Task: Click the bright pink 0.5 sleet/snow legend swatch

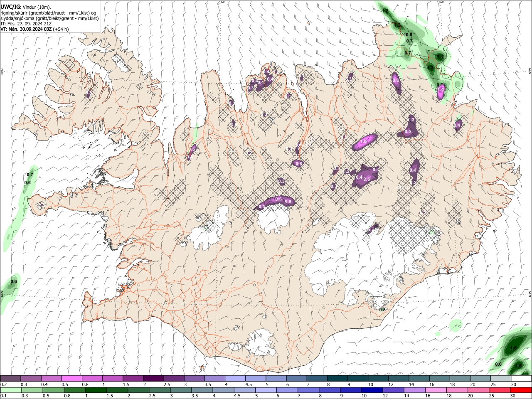Action: 71,379
